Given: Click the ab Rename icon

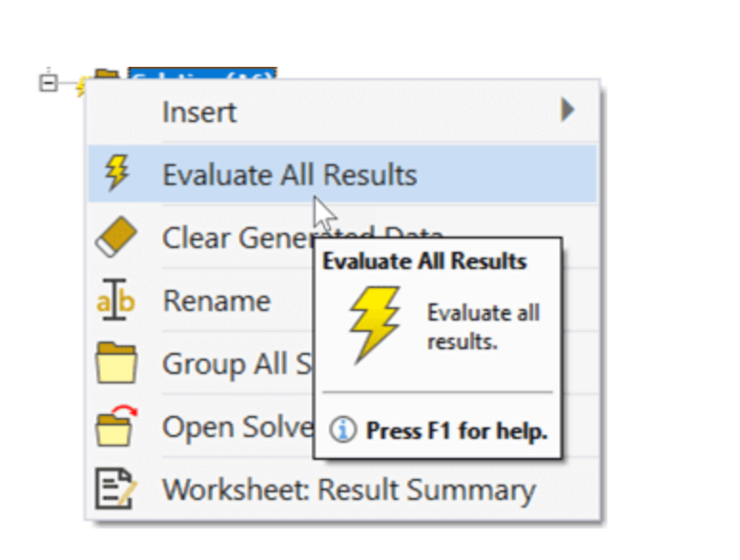Looking at the screenshot, I should [115, 300].
